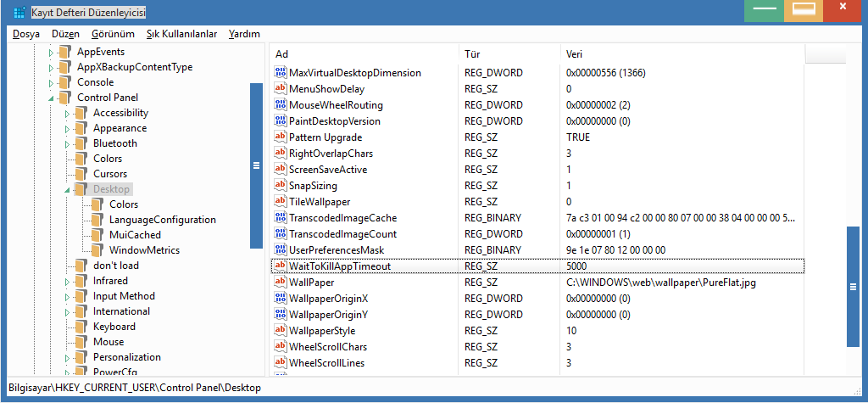Click the WallpaperOriginY DWORD icon
The width and height of the screenshot is (868, 403).
(x=281, y=314)
